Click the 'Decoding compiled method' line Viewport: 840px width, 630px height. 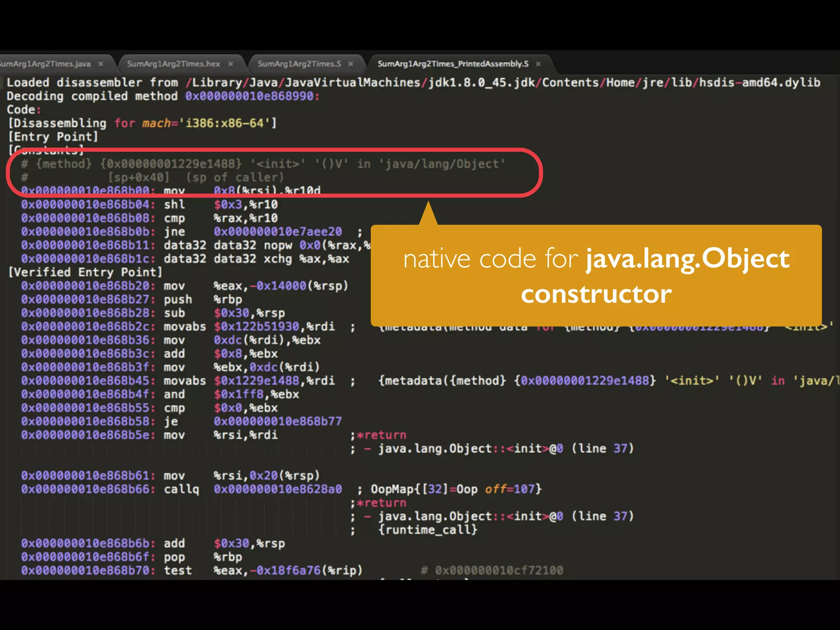click(x=163, y=96)
